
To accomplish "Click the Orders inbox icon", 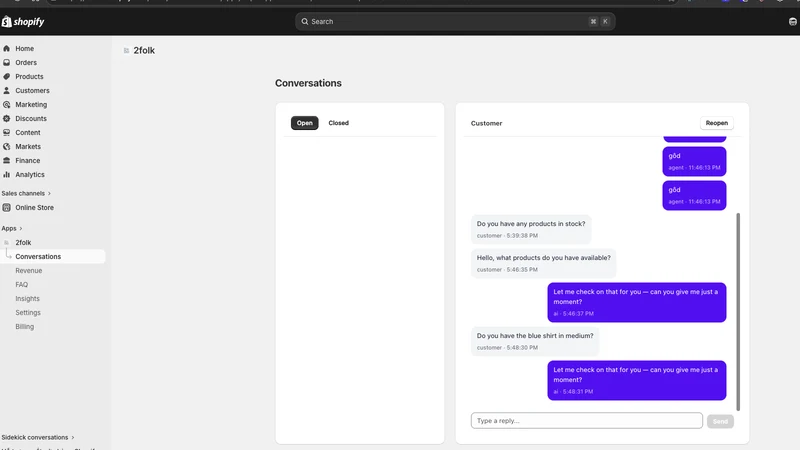I will point(7,62).
